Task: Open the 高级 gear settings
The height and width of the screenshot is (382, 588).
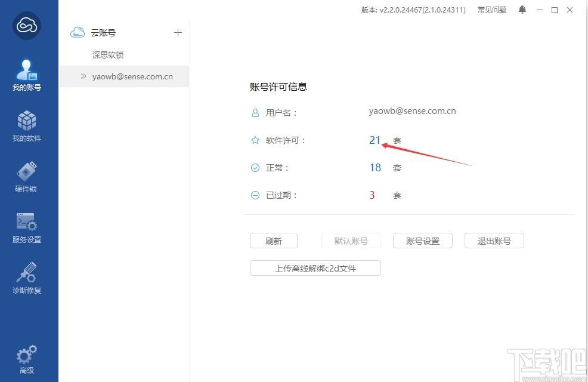Action: coord(27,359)
